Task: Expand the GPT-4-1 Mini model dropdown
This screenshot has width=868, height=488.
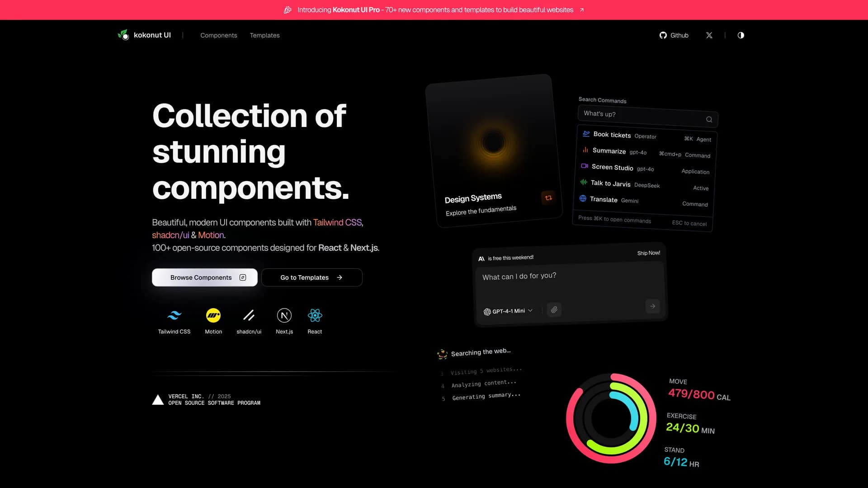Action: 509,311
